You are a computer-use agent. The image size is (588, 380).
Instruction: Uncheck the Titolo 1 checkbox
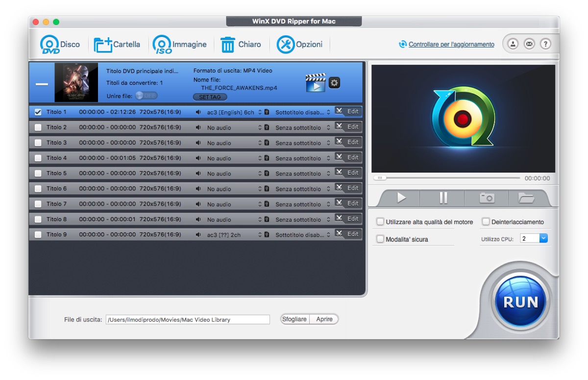pos(38,112)
